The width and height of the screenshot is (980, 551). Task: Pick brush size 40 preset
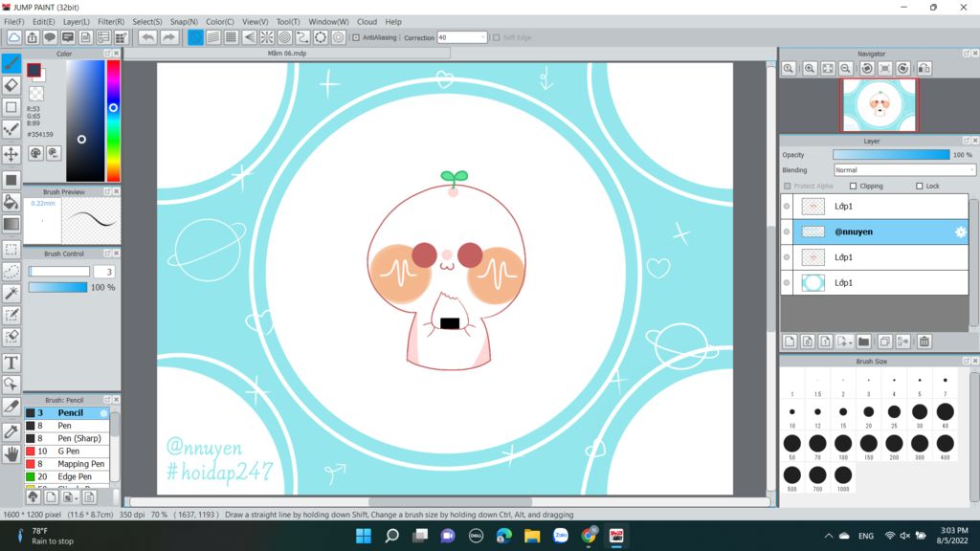coord(945,412)
